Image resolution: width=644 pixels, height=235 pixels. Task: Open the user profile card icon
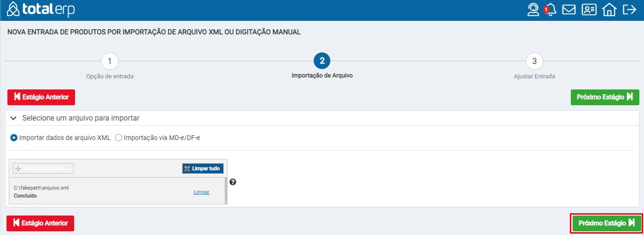[x=589, y=10]
